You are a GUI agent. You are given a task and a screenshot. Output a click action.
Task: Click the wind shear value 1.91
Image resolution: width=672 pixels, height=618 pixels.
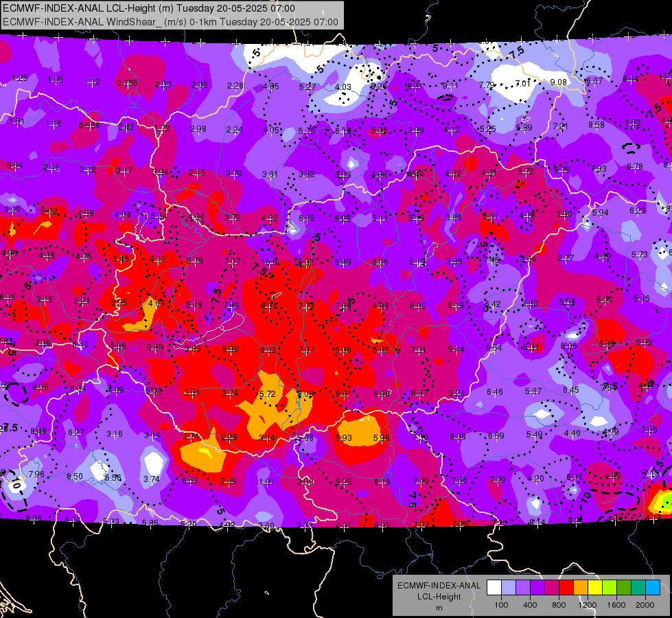(266, 481)
